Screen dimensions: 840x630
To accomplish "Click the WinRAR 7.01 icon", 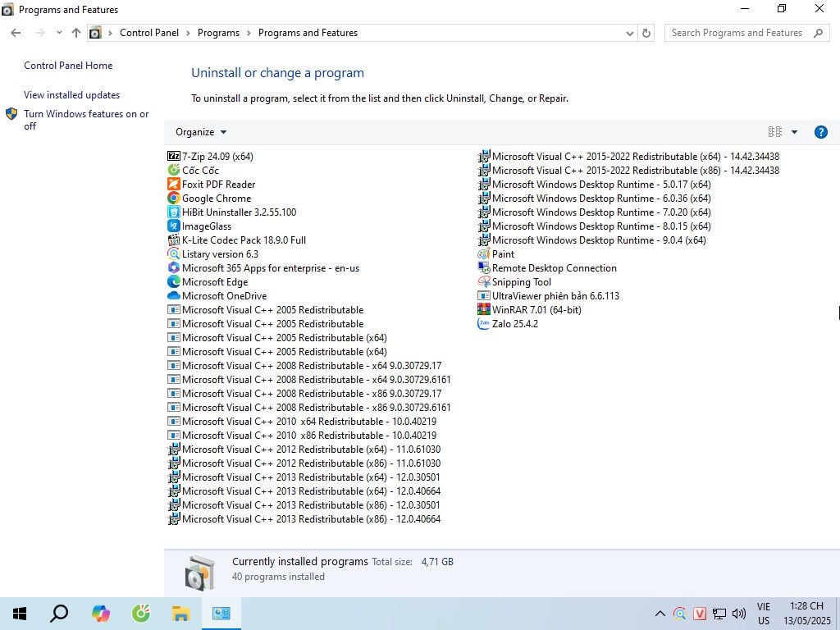I will pos(484,309).
